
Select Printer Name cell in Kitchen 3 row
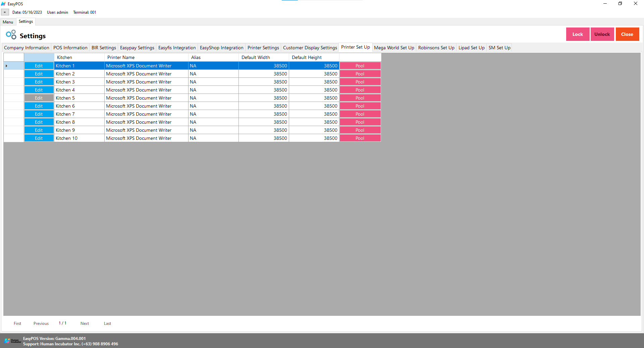pos(146,82)
